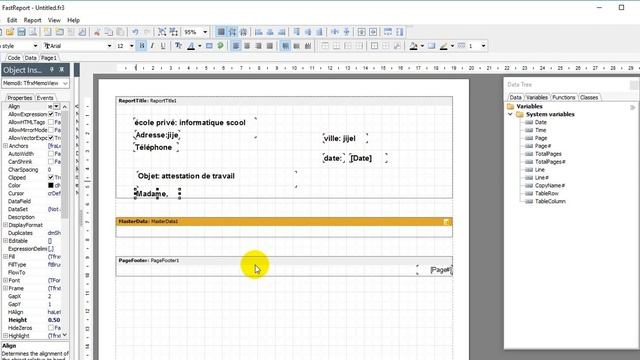This screenshot has width=640, height=360.
Task: Click the font color letter A icon
Action: point(191,46)
